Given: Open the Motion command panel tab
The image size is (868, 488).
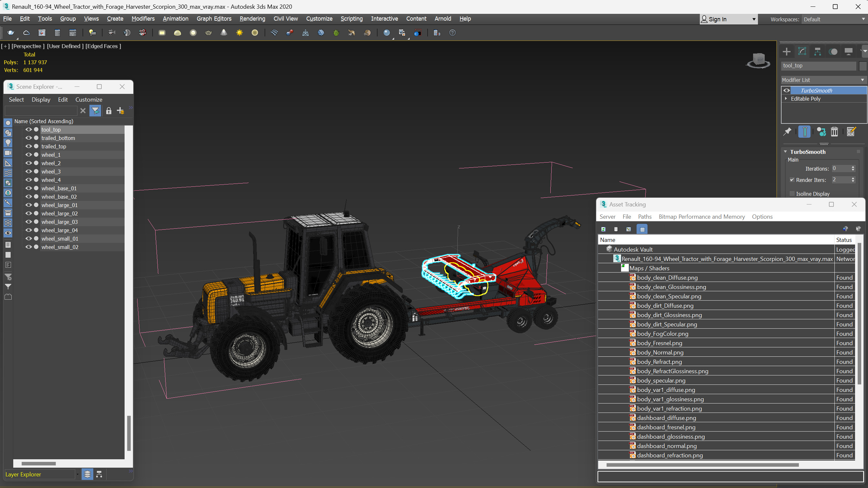Looking at the screenshot, I should (833, 52).
